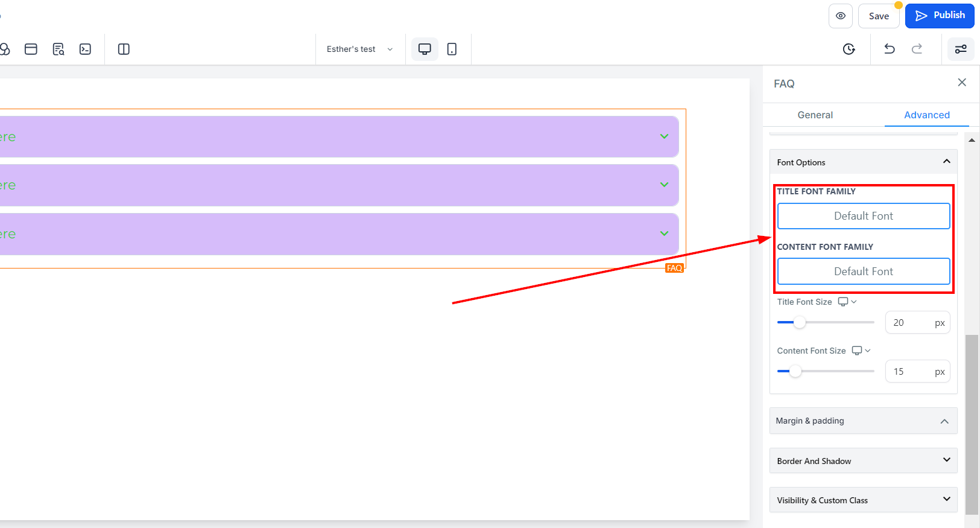The width and height of the screenshot is (980, 528).
Task: Click the page search icon
Action: point(58,49)
